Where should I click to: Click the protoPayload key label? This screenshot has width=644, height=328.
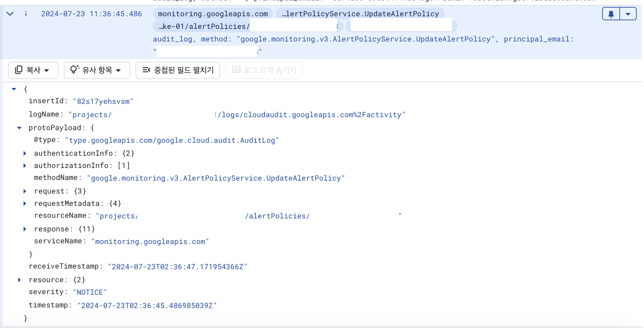click(x=55, y=128)
